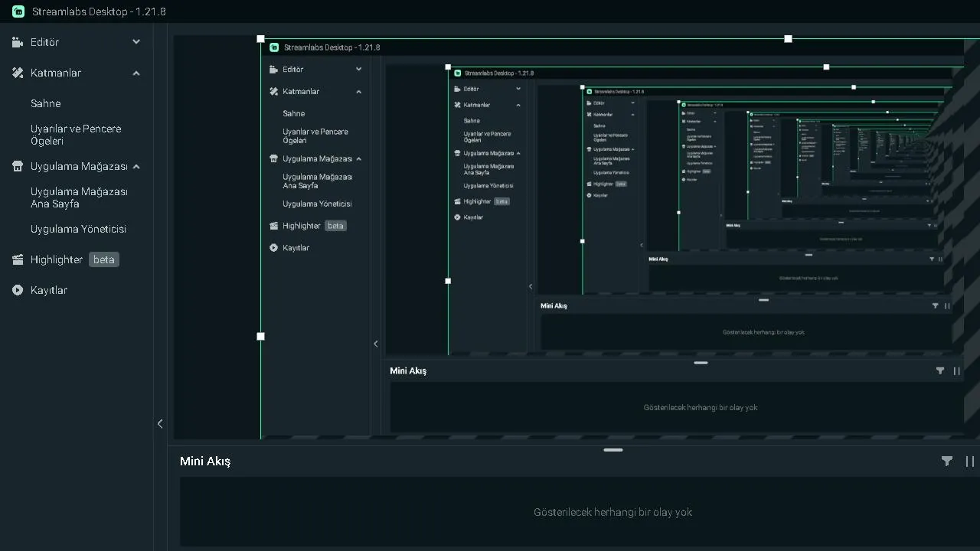Viewport: 980px width, 551px height.
Task: Collapse the Uygulama Mağazası section chevron
Action: 136,166
